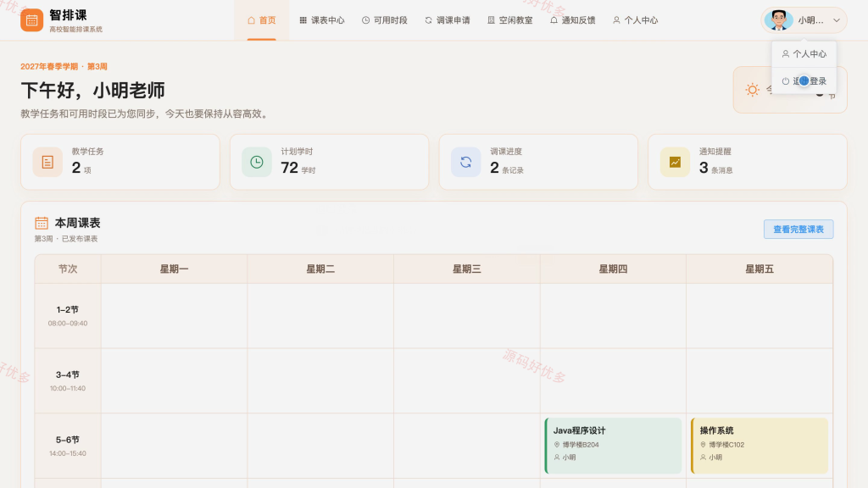Click the 2 条记录 value

coord(507,168)
